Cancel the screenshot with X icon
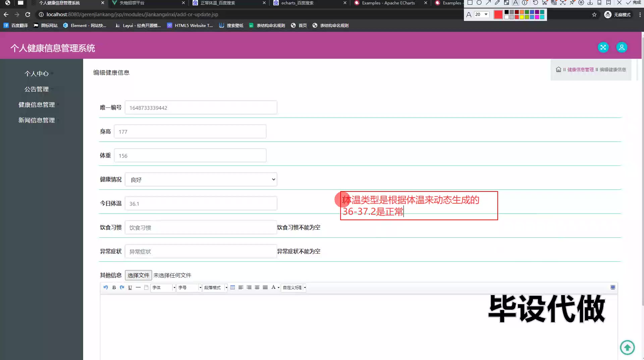Viewport: 644px width, 360px height. (x=619, y=2)
